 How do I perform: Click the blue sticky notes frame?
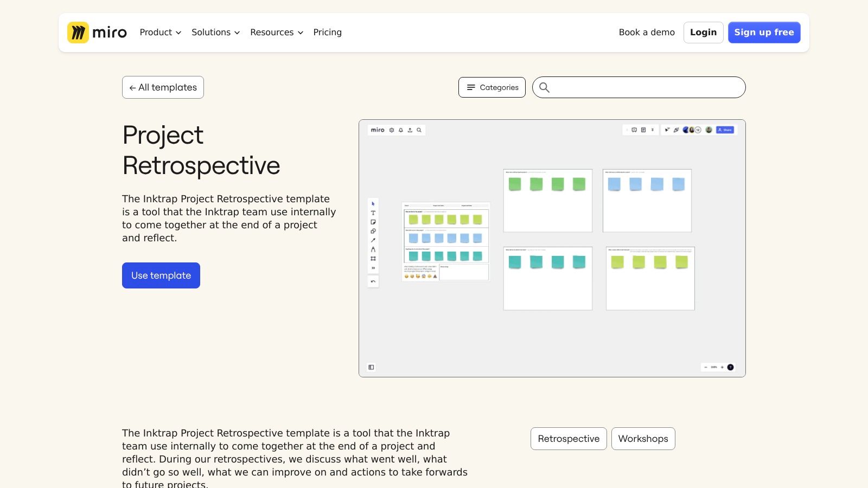coord(647,201)
